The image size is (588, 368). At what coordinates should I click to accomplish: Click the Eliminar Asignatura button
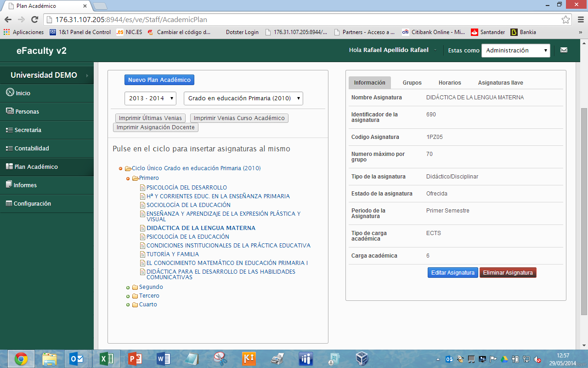click(508, 273)
